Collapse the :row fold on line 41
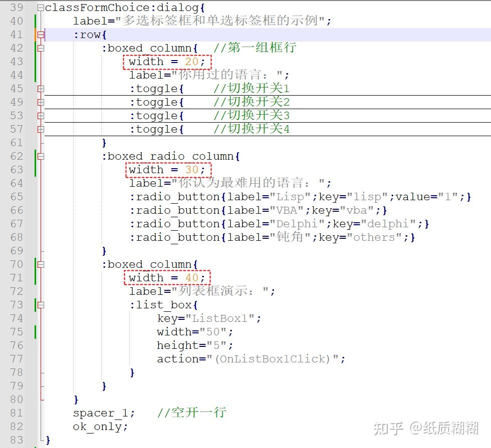Screen dimensions: 491x448 pos(40,35)
